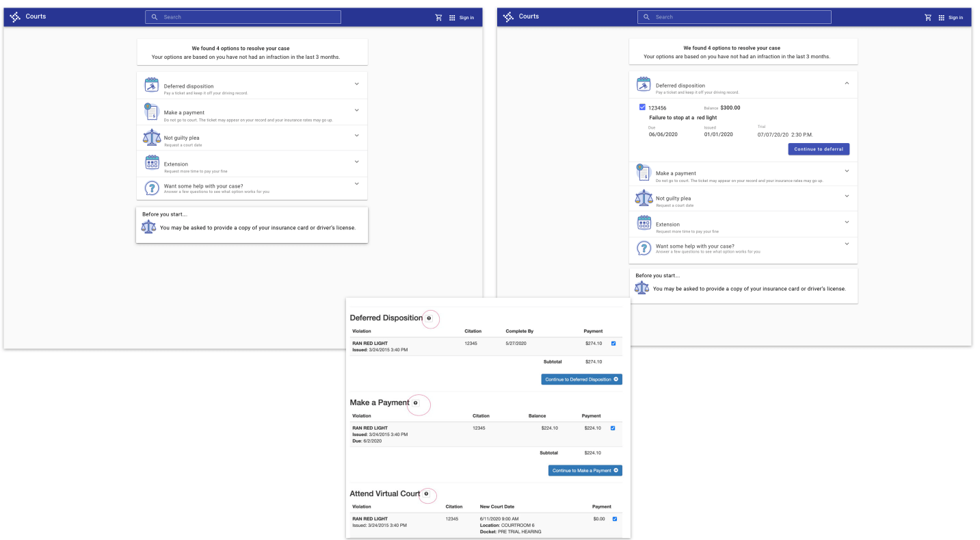Open apps grid menu in left window
The width and height of the screenshot is (980, 540).
coord(452,17)
